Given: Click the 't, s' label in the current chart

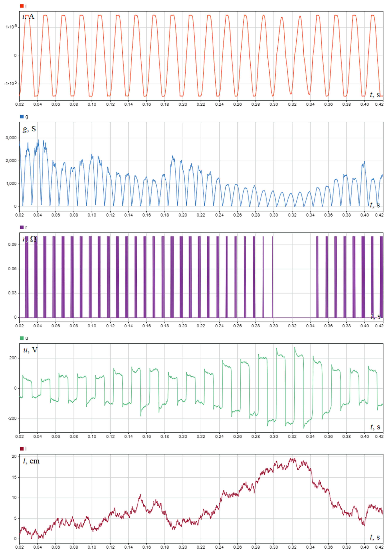Looking at the screenshot, I should (x=375, y=95).
